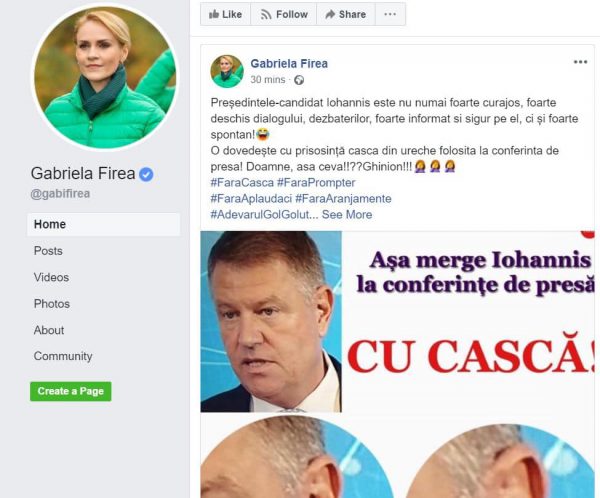
Task: Click the post author's small avatar
Action: [x=227, y=72]
